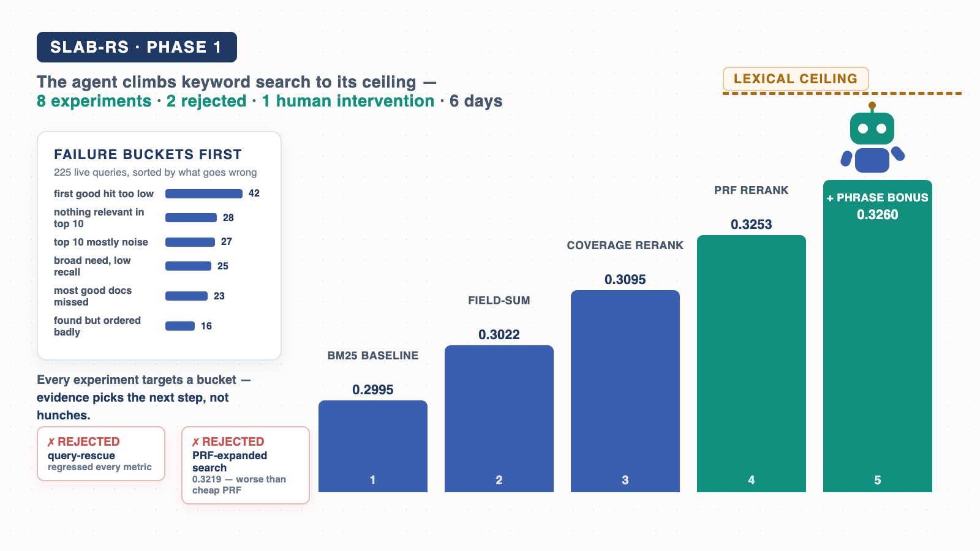
Task: Click the 'found but ordered badly' bar
Action: pyautogui.click(x=180, y=326)
